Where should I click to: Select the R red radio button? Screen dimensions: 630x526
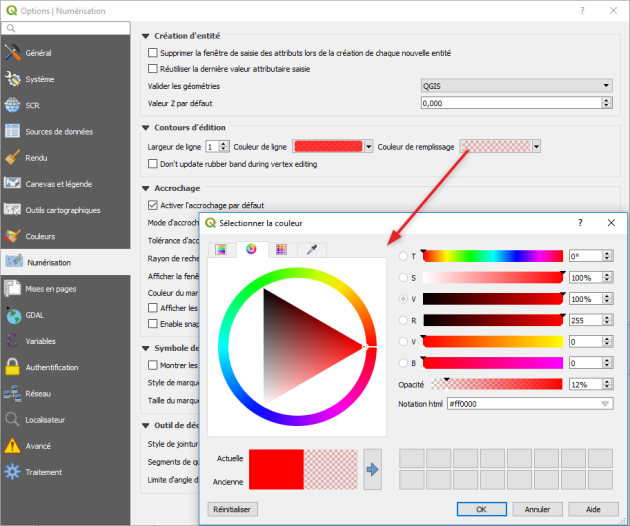point(403,320)
